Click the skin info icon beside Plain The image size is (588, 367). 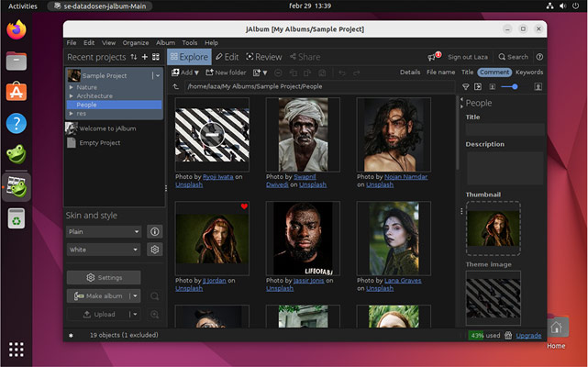click(x=154, y=232)
